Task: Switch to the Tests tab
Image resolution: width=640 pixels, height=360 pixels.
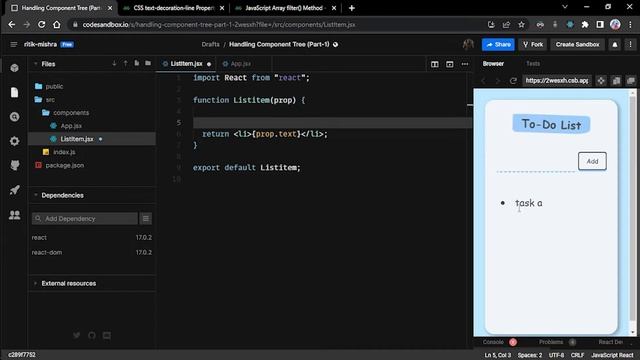Action: click(x=533, y=64)
